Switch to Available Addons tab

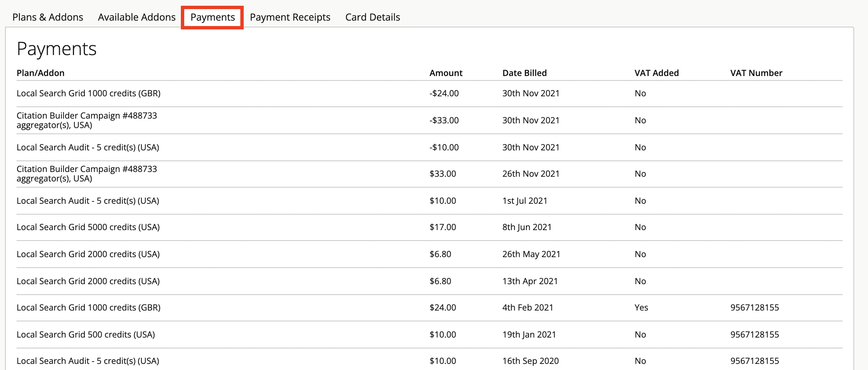pos(137,17)
